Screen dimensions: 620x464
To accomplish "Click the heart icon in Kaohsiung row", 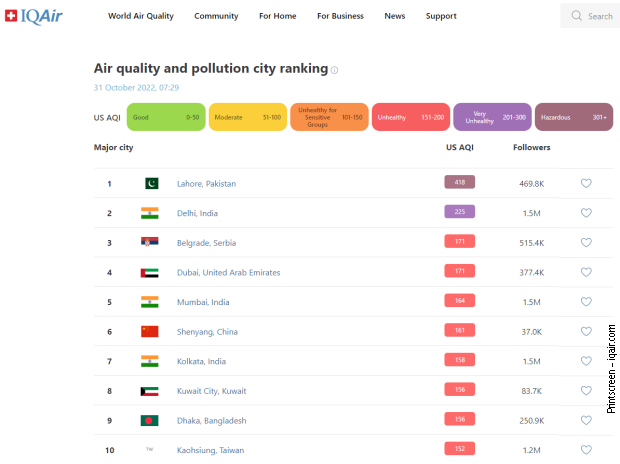I will (586, 450).
